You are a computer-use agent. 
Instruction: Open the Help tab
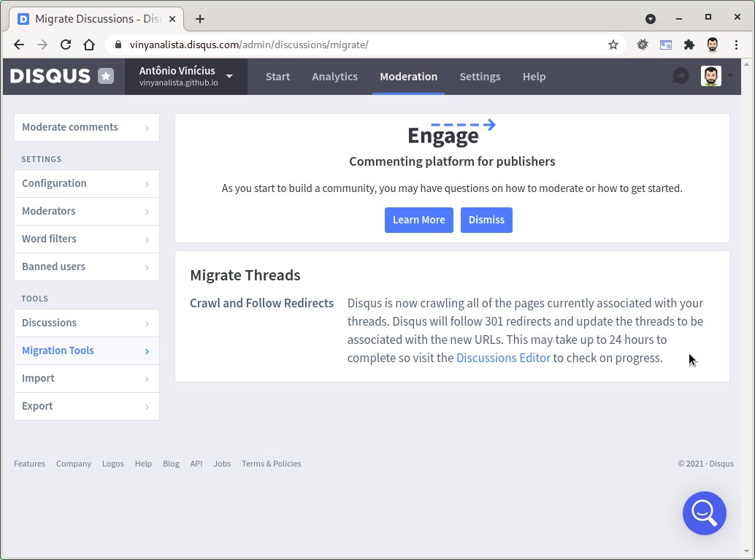point(534,77)
